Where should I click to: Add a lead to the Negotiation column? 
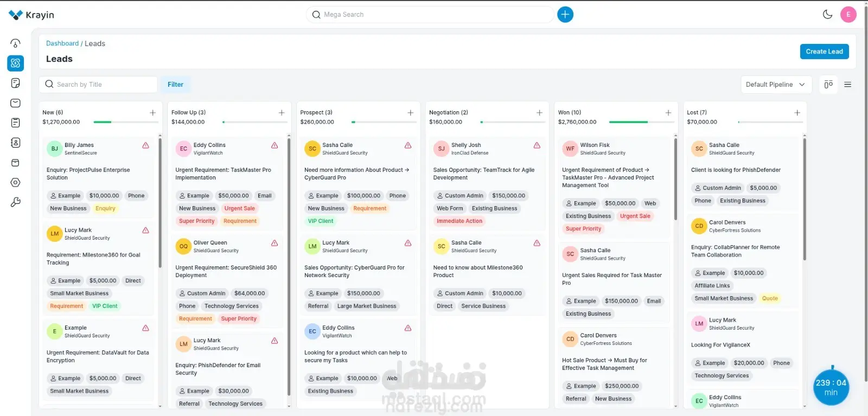[x=540, y=113]
